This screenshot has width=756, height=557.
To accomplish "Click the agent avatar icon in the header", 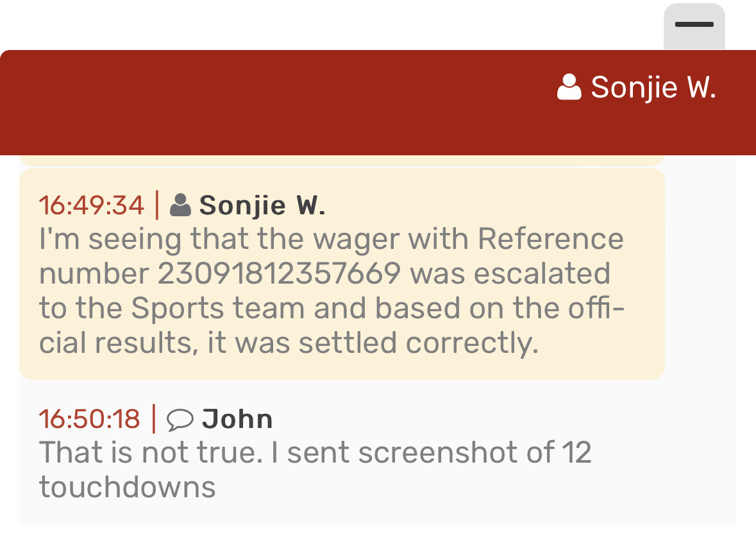I will click(569, 88).
